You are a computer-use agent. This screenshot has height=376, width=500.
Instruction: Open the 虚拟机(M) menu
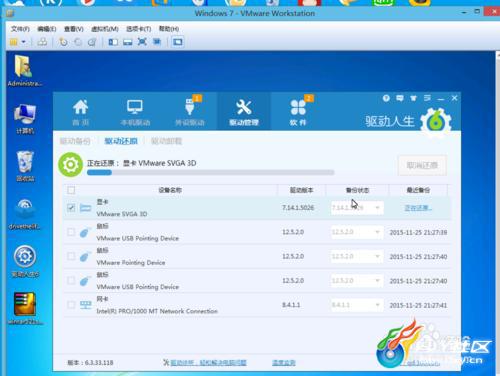[x=105, y=29]
